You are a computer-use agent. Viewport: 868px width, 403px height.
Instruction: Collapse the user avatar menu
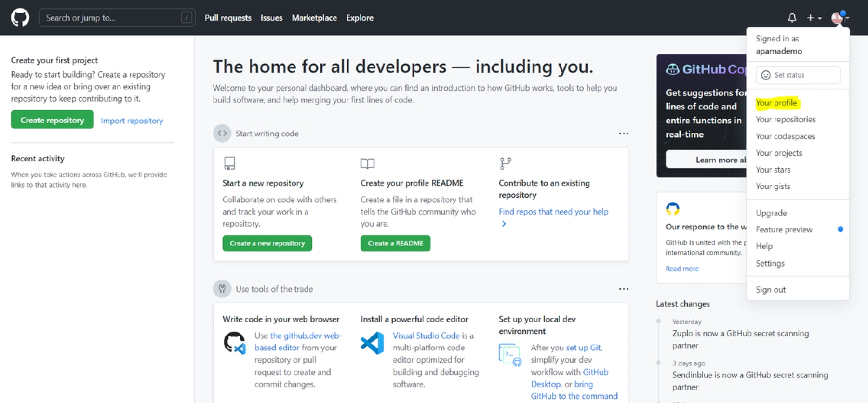(x=840, y=18)
